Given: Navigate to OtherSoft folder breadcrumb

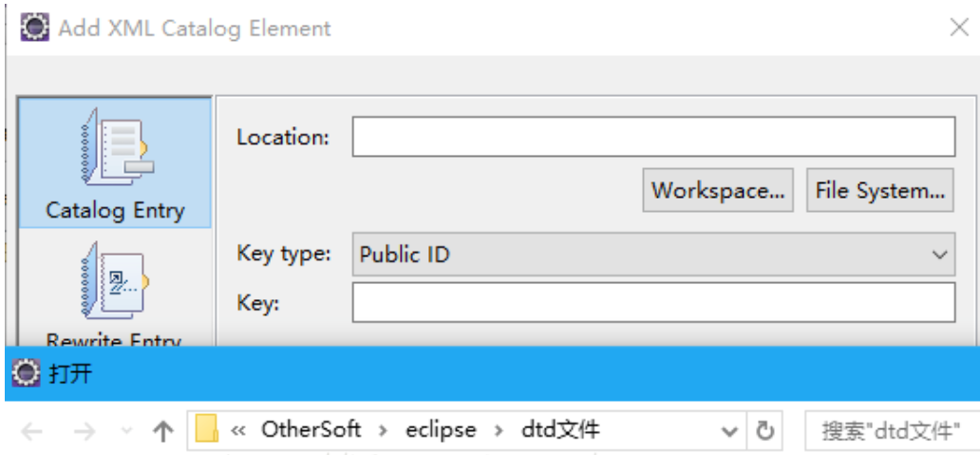Looking at the screenshot, I should 311,430.
